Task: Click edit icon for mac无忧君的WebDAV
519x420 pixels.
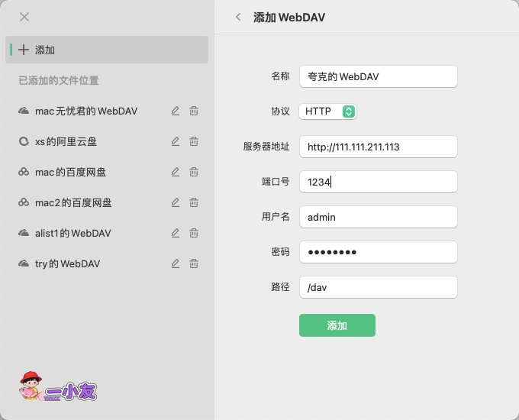Action: [176, 111]
